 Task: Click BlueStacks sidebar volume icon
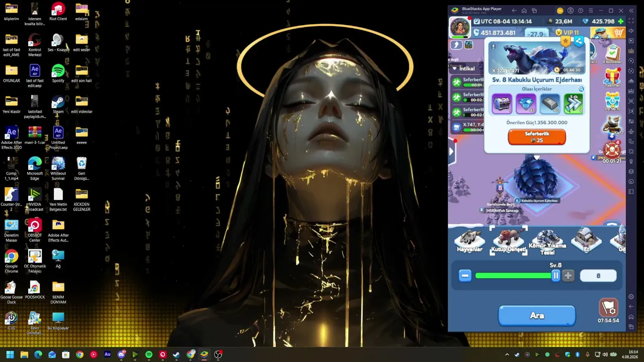point(631,31)
